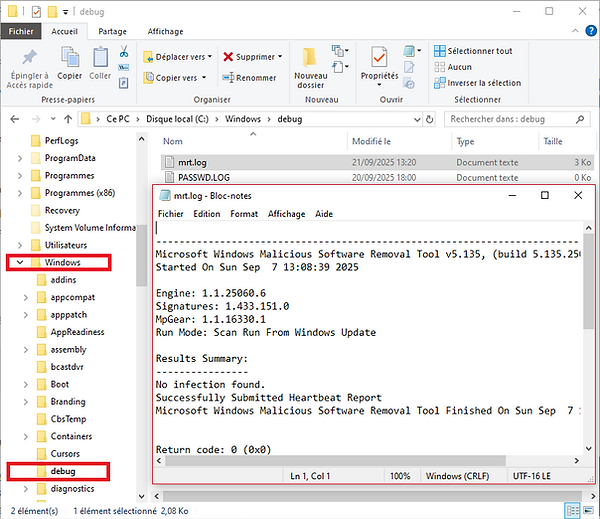
Task: Expand the Containers folder node
Action: point(26,436)
